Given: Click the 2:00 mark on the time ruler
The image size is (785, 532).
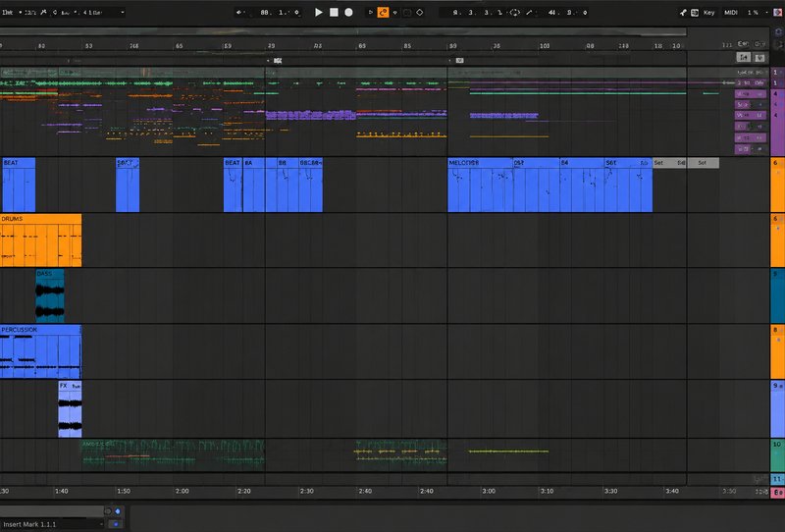Looking at the screenshot, I should click(183, 491).
